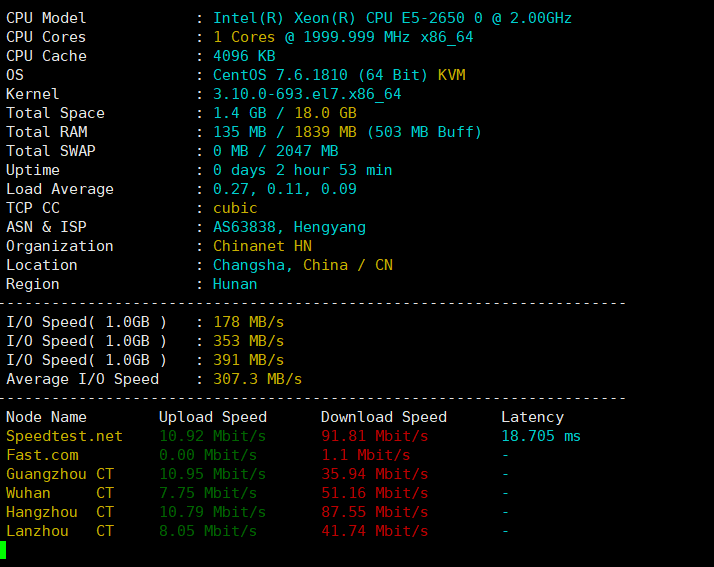Click the 18.705 ms latency value
This screenshot has width=714, height=567.
[540, 436]
